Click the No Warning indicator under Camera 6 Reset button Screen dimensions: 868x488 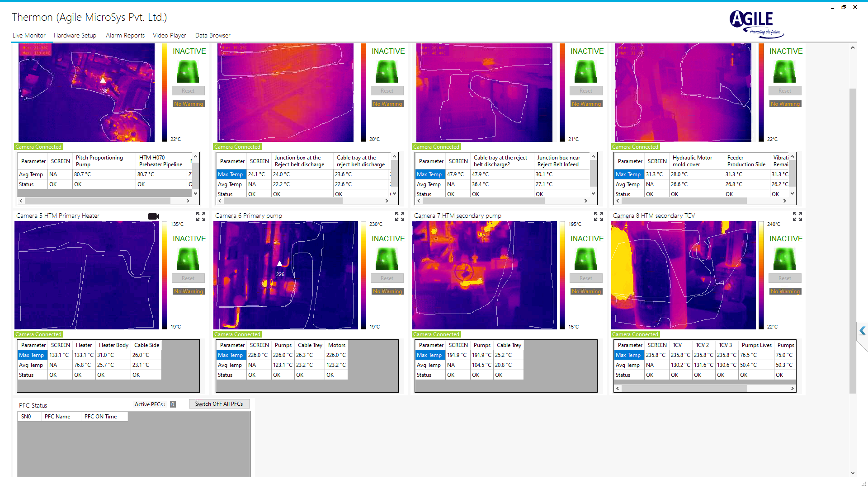387,291
